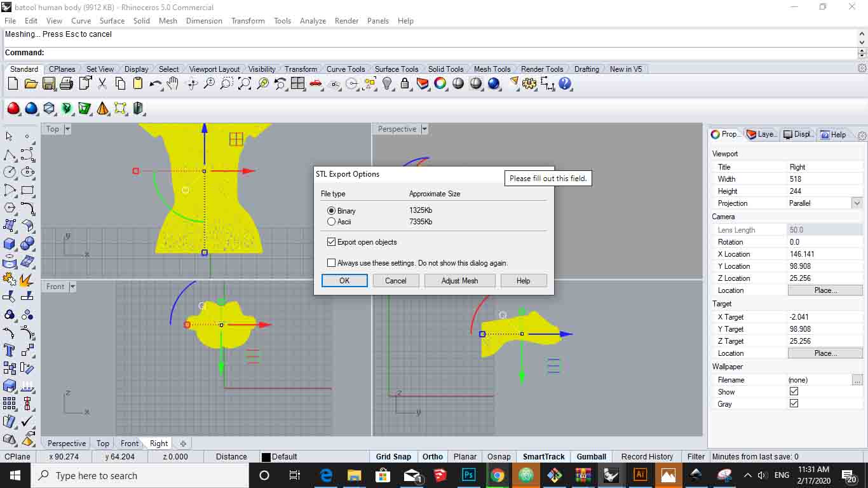
Task: Click the checkmark icon in left sidebar
Action: [x=27, y=421]
